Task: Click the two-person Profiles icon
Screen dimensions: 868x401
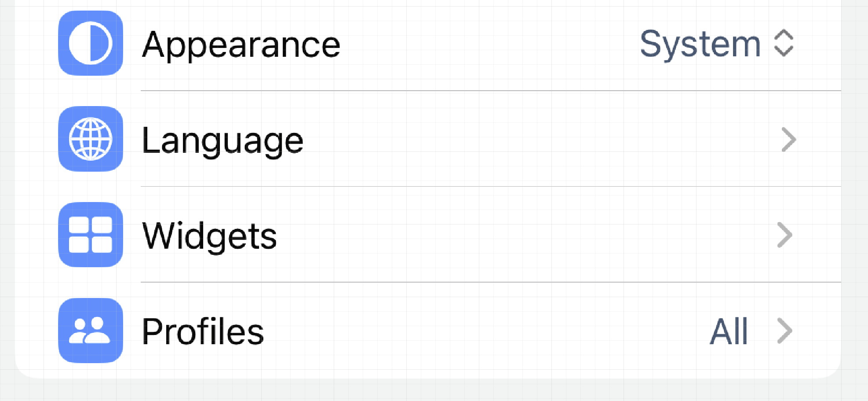Action: coord(91,331)
